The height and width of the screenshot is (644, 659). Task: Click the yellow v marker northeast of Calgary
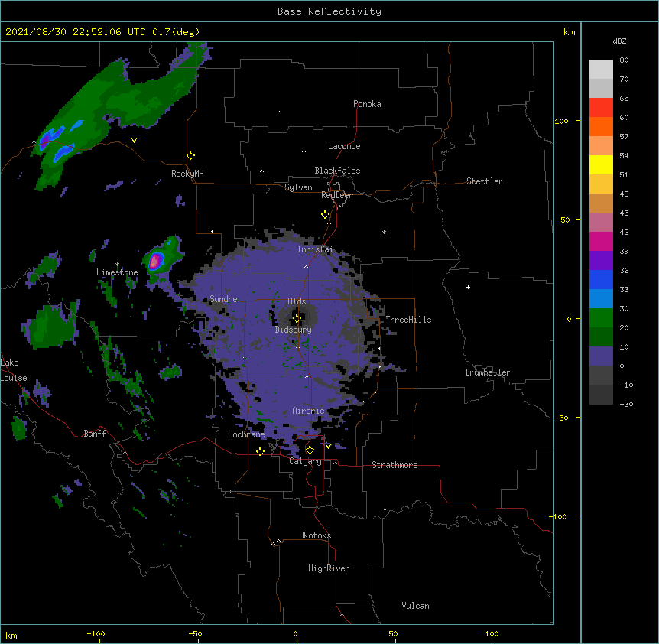coord(328,447)
